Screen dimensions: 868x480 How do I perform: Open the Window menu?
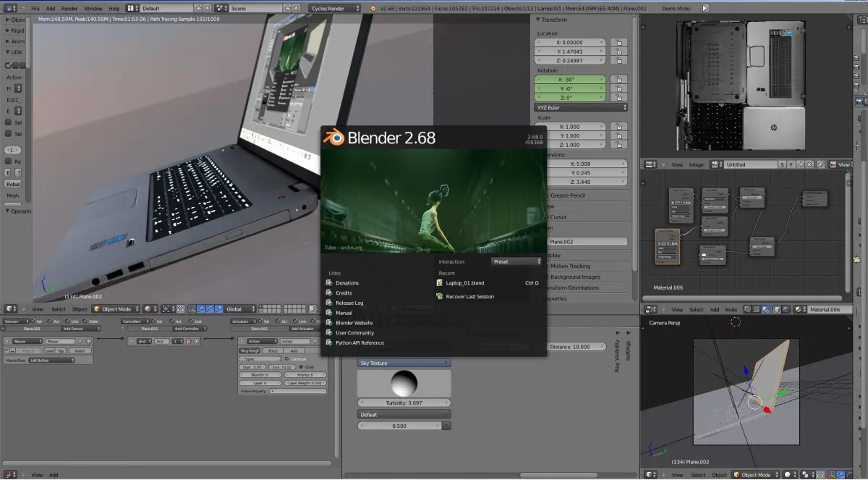click(93, 8)
